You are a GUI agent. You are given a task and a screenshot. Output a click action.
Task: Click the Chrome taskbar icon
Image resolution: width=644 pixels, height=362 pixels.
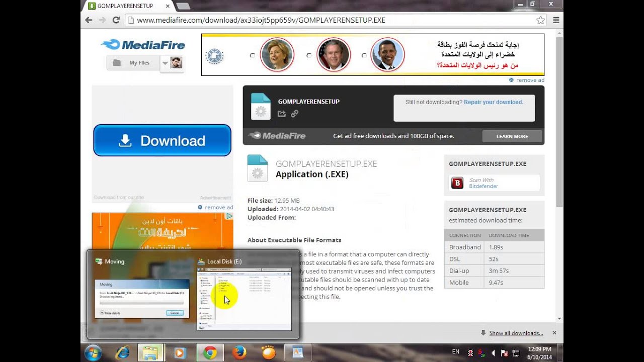(x=210, y=353)
